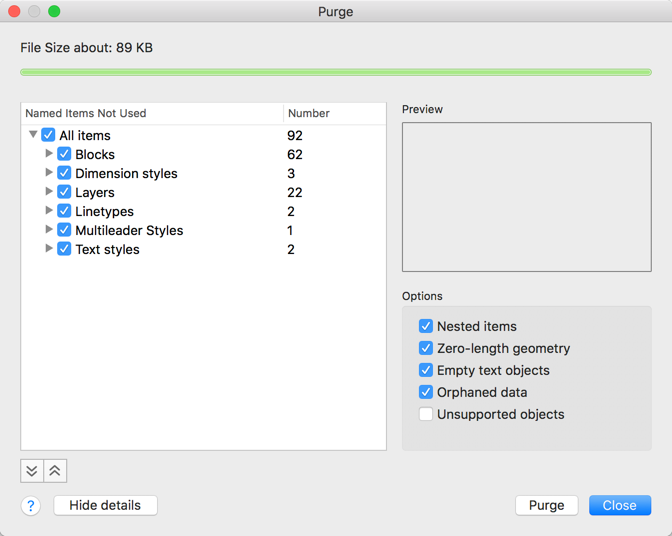
Task: Toggle the Blocks checkbox
Action: (x=64, y=154)
